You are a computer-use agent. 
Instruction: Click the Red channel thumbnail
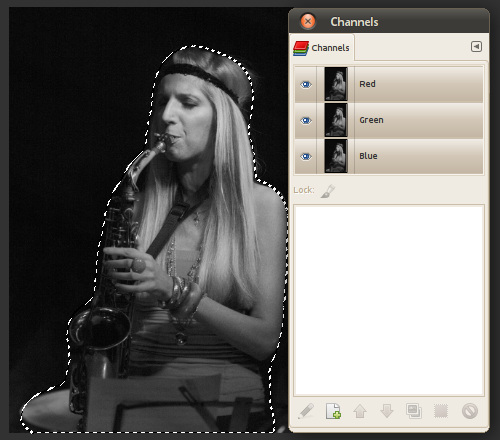pyautogui.click(x=336, y=84)
